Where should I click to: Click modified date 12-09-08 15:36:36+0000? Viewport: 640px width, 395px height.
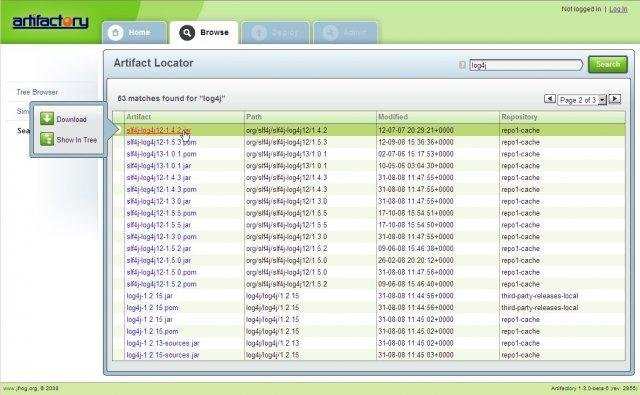pyautogui.click(x=416, y=142)
